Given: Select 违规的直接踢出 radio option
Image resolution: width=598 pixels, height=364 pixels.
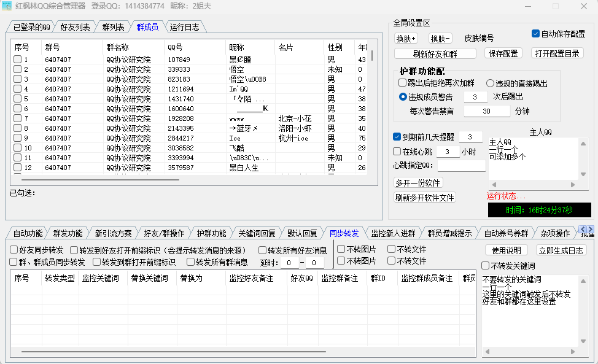Looking at the screenshot, I should point(491,83).
